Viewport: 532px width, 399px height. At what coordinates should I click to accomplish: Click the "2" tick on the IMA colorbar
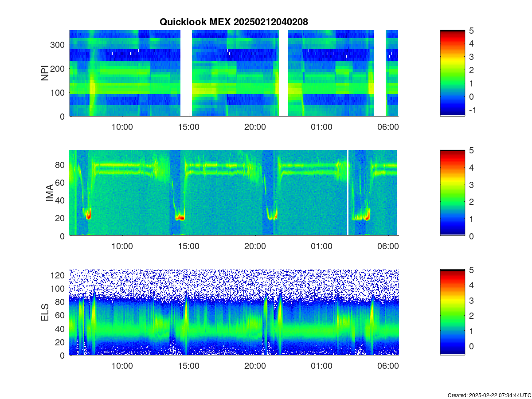[472, 202]
